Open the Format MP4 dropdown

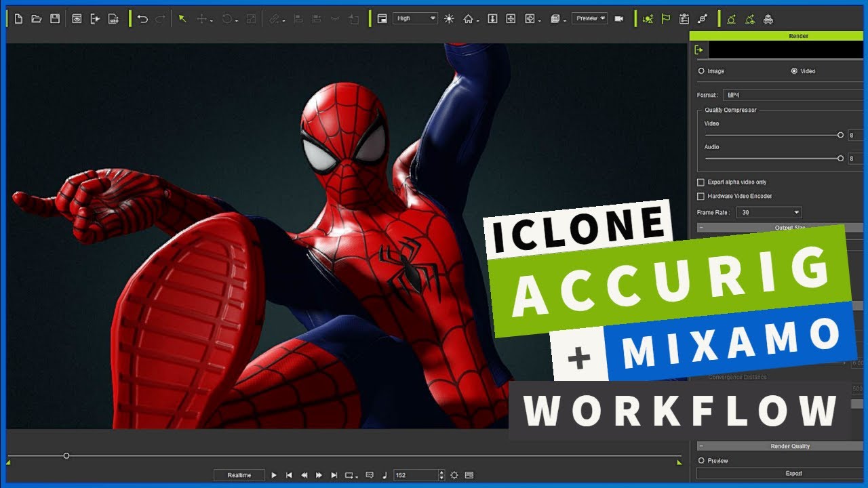(793, 96)
